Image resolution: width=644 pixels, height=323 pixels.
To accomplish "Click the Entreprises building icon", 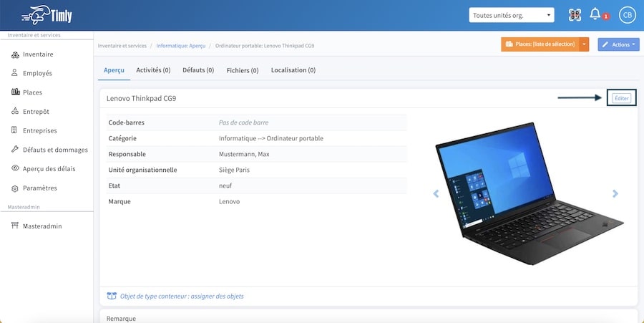I will (x=14, y=130).
